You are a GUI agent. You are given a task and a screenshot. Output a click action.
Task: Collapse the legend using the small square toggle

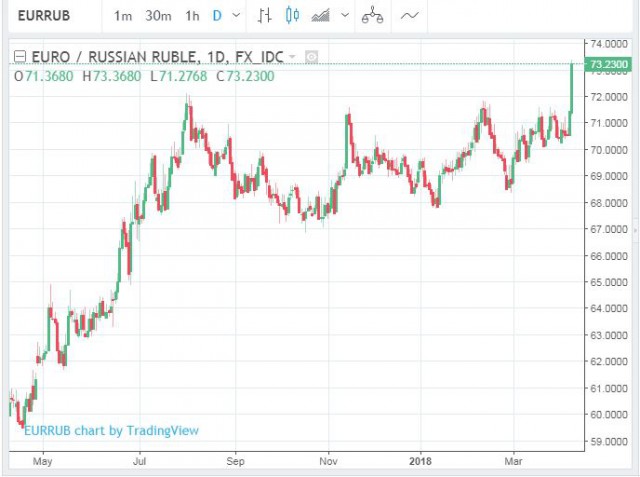click(19, 57)
